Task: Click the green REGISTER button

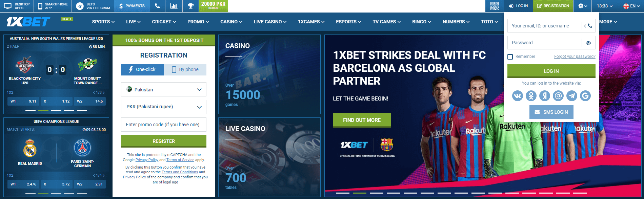Action: pos(164,141)
